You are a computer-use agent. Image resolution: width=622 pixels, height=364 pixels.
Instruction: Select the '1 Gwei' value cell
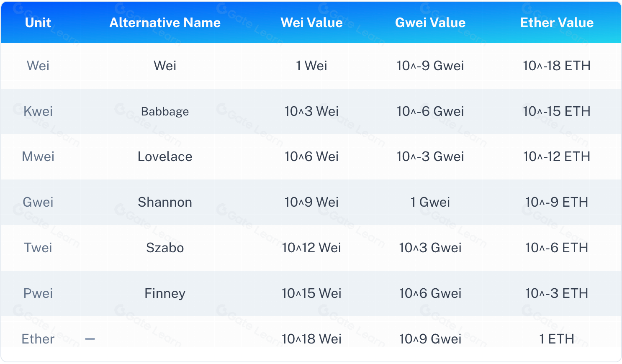pos(430,202)
